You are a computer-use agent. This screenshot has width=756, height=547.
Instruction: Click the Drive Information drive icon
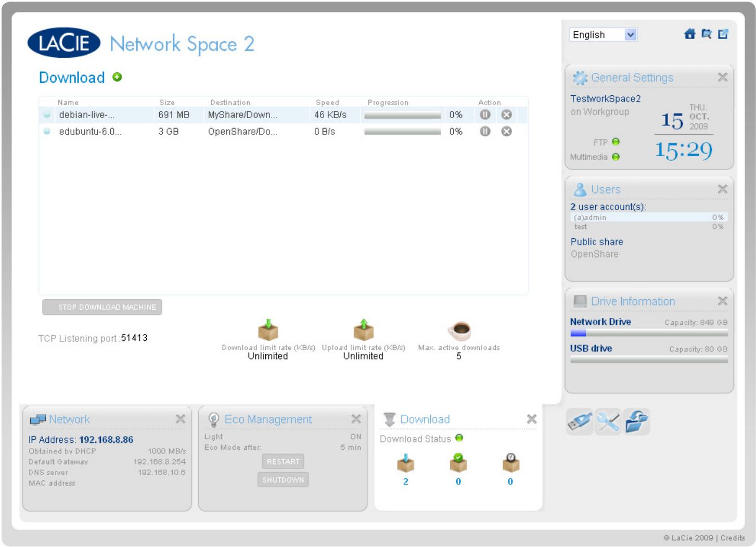coord(580,301)
